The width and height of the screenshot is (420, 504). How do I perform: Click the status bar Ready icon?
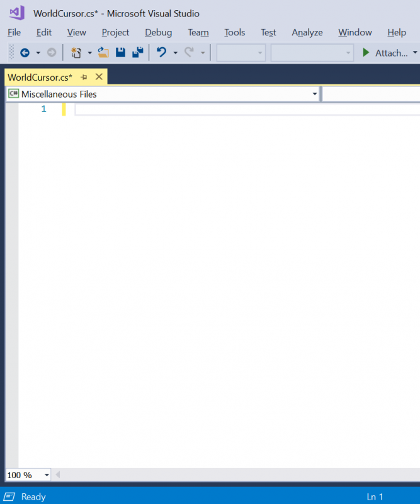[x=9, y=497]
